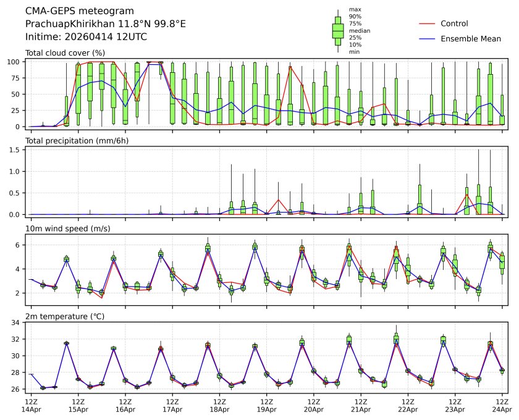Click the 34 tick on temperature axis
The width and height of the screenshot is (519, 420).
pos(17,322)
